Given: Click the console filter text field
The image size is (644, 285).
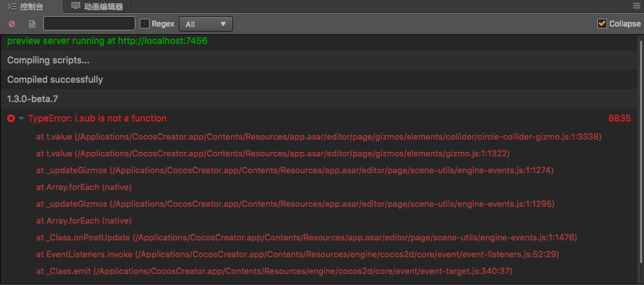Looking at the screenshot, I should [89, 24].
